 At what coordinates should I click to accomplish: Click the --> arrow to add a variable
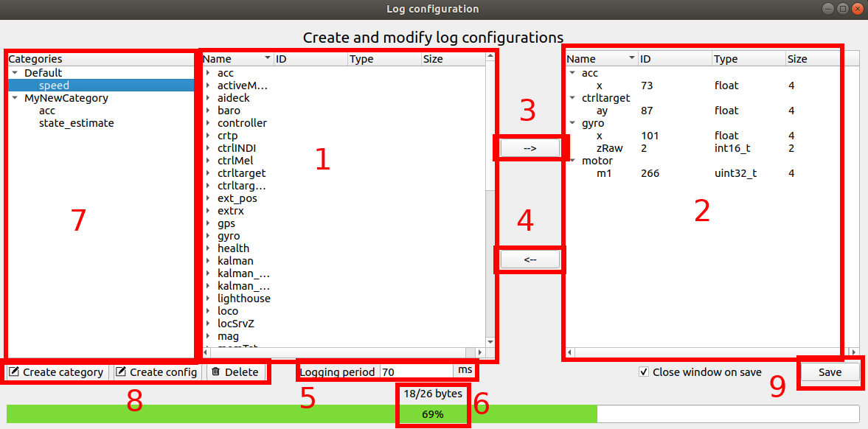tap(530, 147)
